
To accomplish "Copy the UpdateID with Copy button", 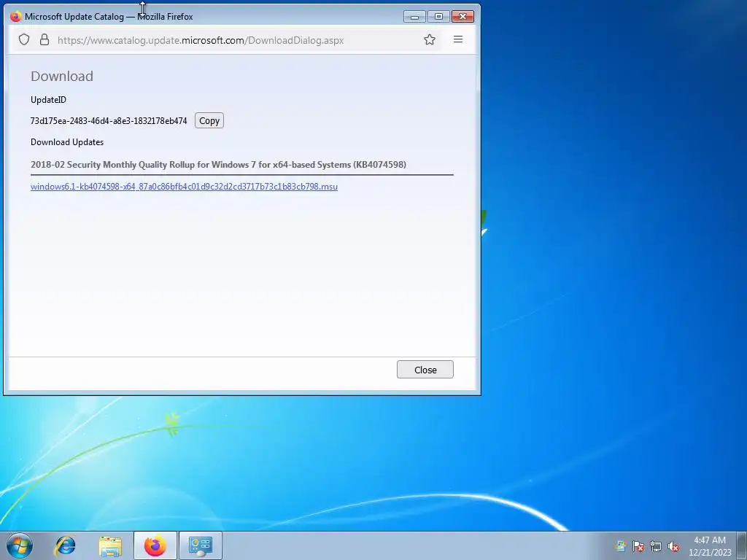I will [x=209, y=120].
